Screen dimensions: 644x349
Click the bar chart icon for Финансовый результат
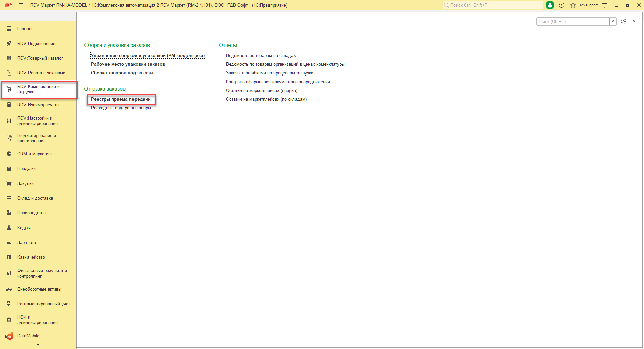pos(9,273)
